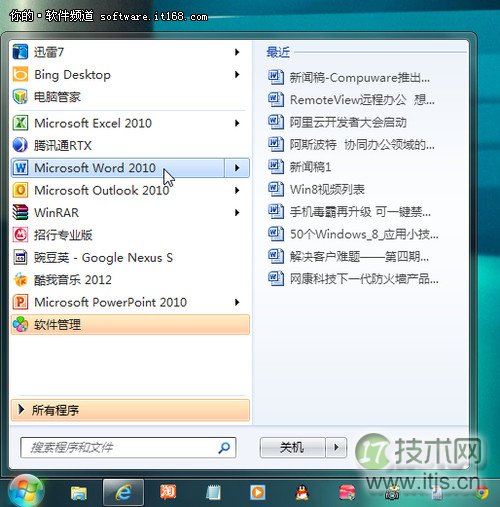The height and width of the screenshot is (507, 500).
Task: Select the 电脑管家 program name
Action: 57,97
